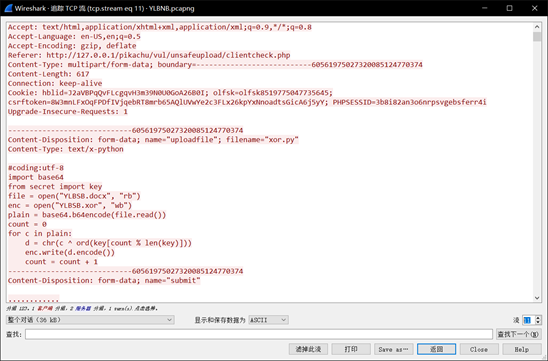The height and width of the screenshot is (361, 548).
Task: Click the Accept: text/html line
Action: point(160,27)
